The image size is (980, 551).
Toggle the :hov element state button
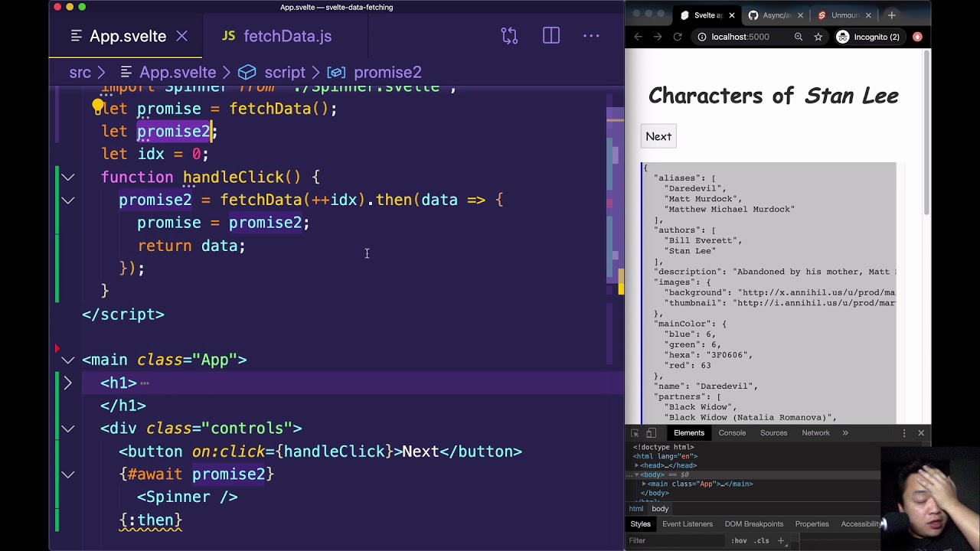(739, 541)
